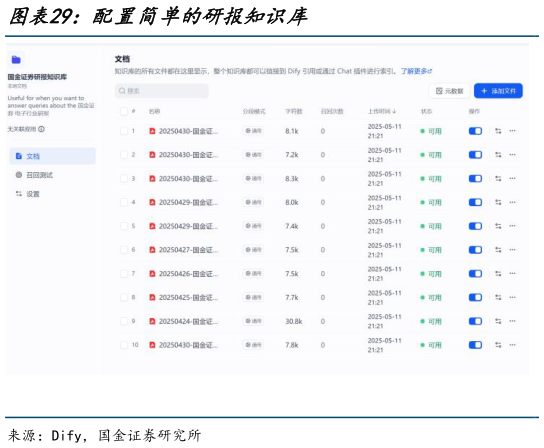
Task: Open more-actions menu for row 7
Action: pos(512,273)
